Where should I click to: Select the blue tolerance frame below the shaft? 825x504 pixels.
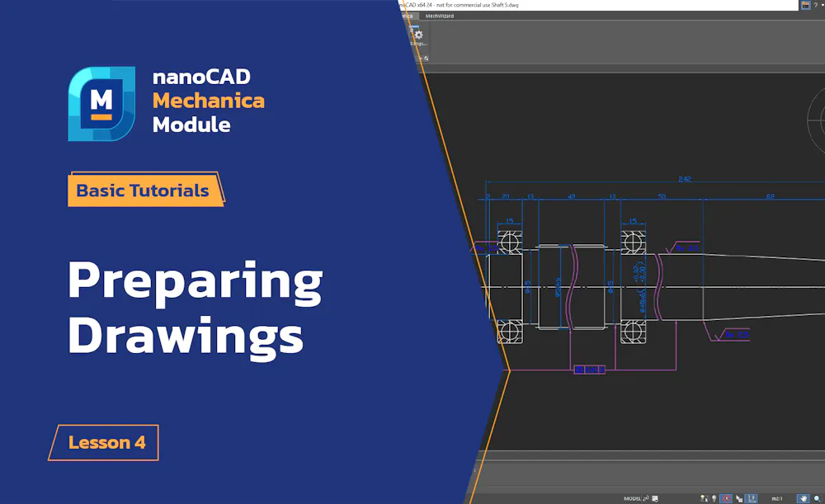pos(589,370)
